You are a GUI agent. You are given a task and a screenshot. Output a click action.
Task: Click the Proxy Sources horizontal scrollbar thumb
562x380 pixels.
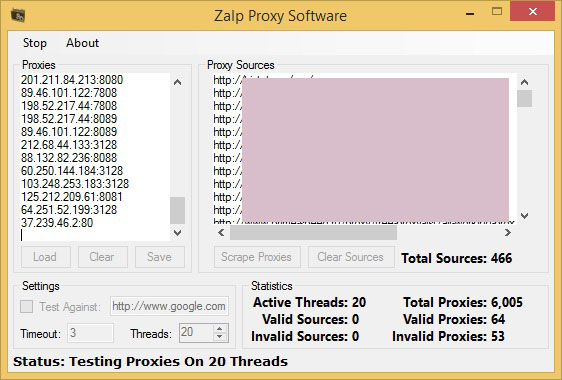pyautogui.click(x=313, y=233)
